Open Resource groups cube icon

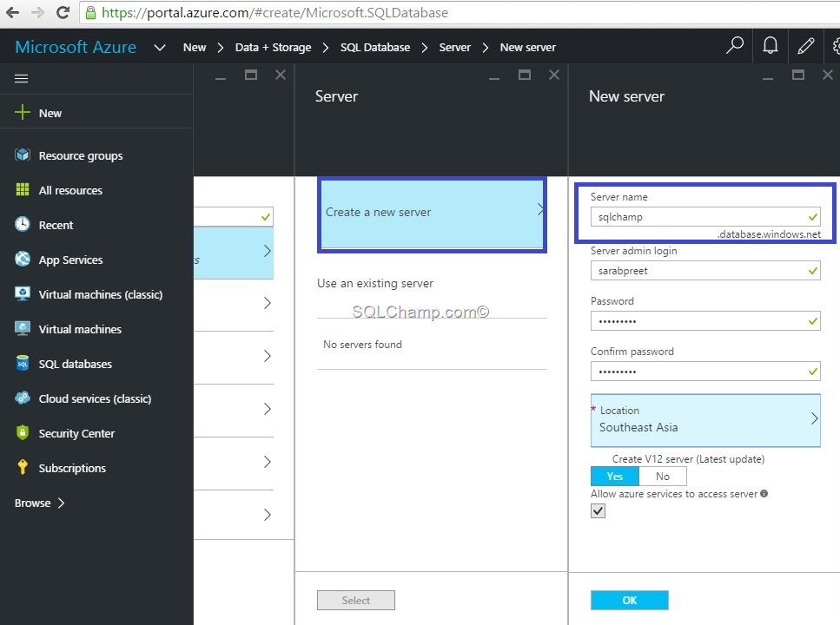[x=22, y=155]
